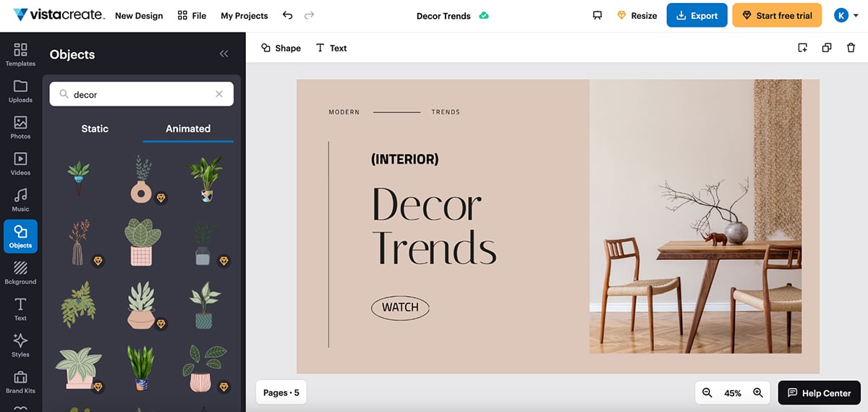Collapse the Objects panel

click(x=224, y=54)
